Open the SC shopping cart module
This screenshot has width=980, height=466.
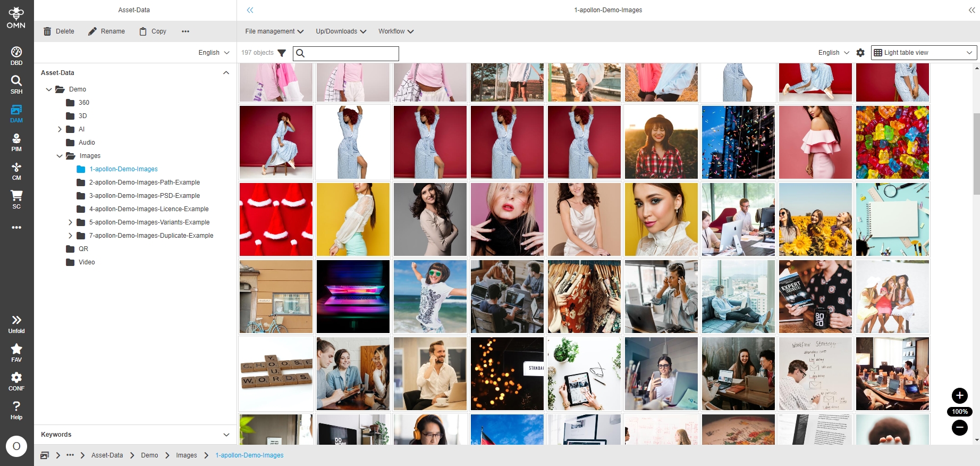16,199
